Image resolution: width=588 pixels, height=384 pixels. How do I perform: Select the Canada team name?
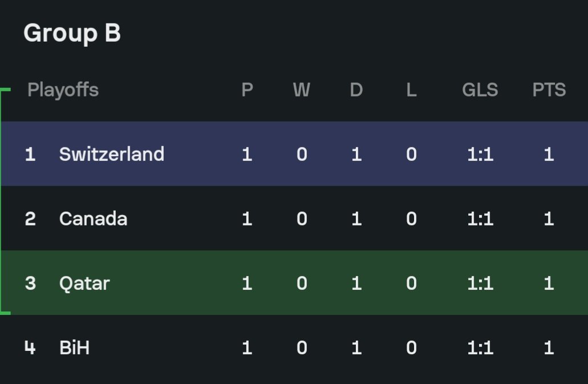pyautogui.click(x=93, y=219)
